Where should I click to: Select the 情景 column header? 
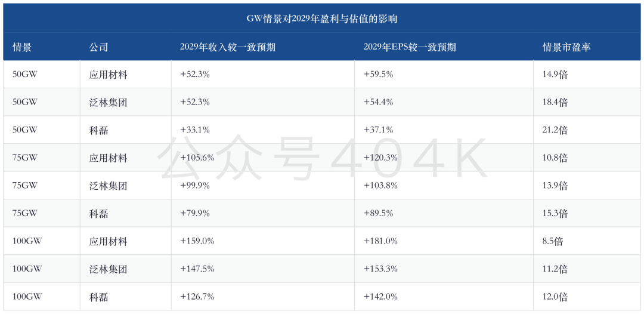click(22, 47)
